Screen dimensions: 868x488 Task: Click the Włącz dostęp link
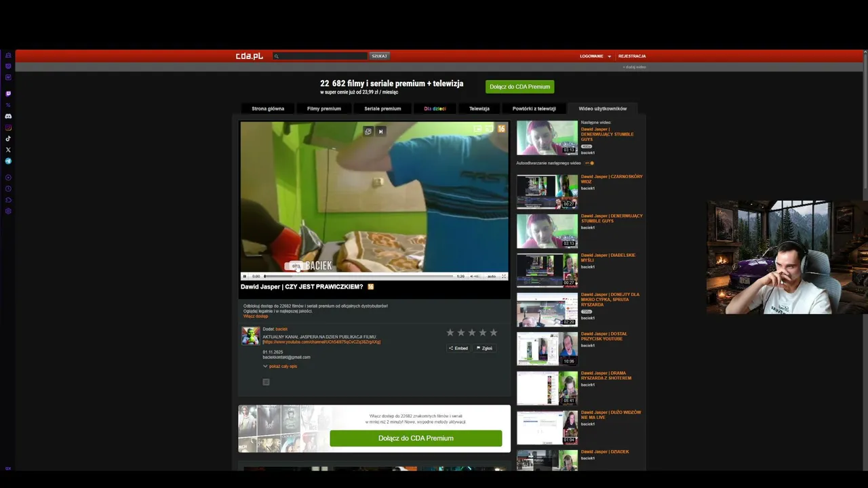coord(256,317)
